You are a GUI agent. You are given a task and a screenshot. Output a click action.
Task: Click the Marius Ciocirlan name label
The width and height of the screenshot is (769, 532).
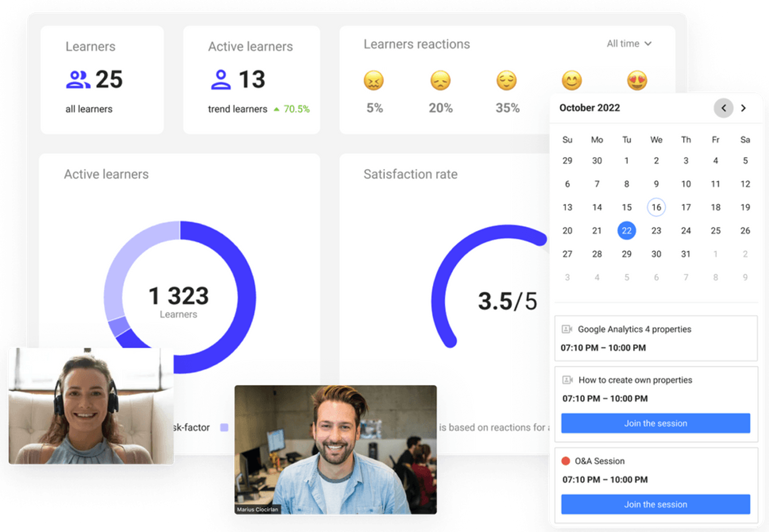[x=258, y=509]
